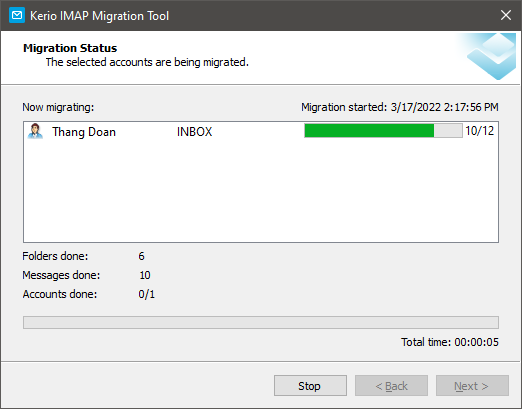Select the Thang Doan account row

[261, 131]
